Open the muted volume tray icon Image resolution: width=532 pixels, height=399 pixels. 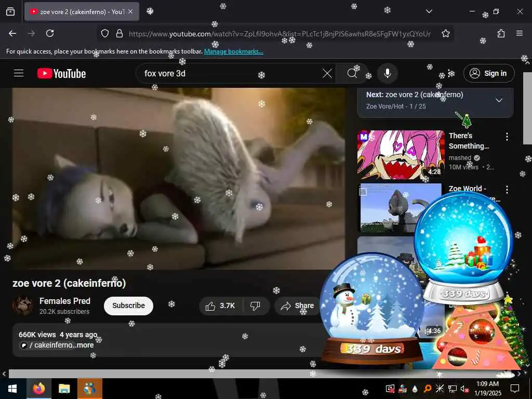pos(464,389)
